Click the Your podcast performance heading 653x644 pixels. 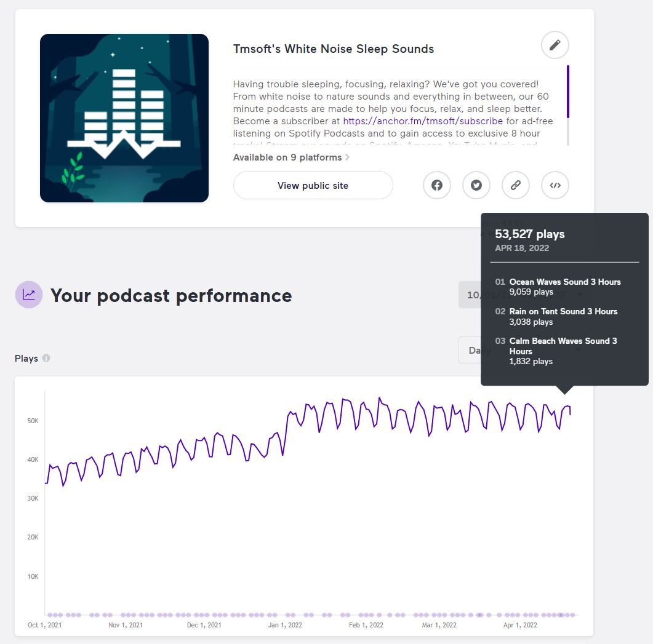pyautogui.click(x=171, y=296)
